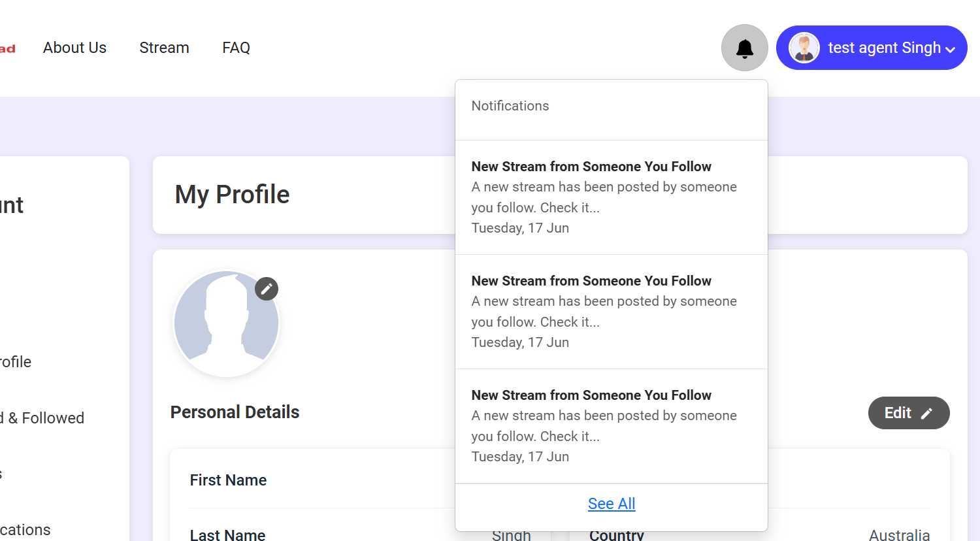
Task: Click the small user avatar in header
Action: (x=804, y=48)
